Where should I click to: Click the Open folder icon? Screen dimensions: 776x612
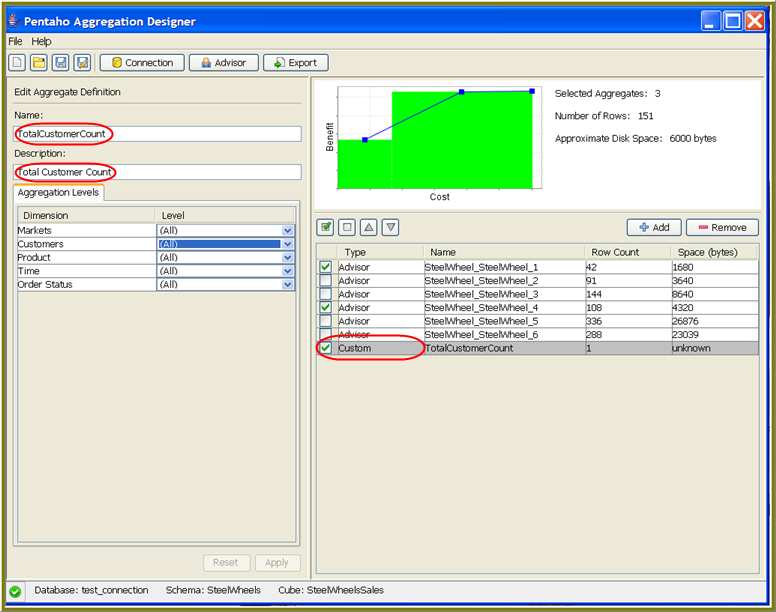pyautogui.click(x=39, y=63)
